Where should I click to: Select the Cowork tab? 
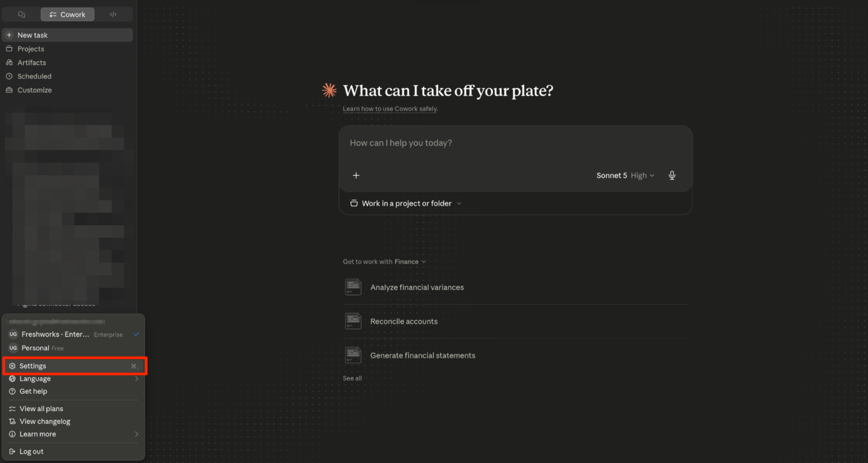[x=67, y=14]
